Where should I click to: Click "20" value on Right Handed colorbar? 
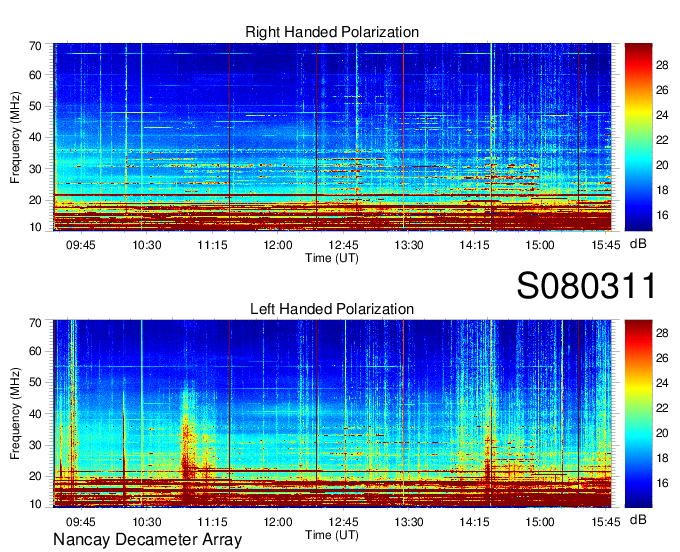coord(662,165)
